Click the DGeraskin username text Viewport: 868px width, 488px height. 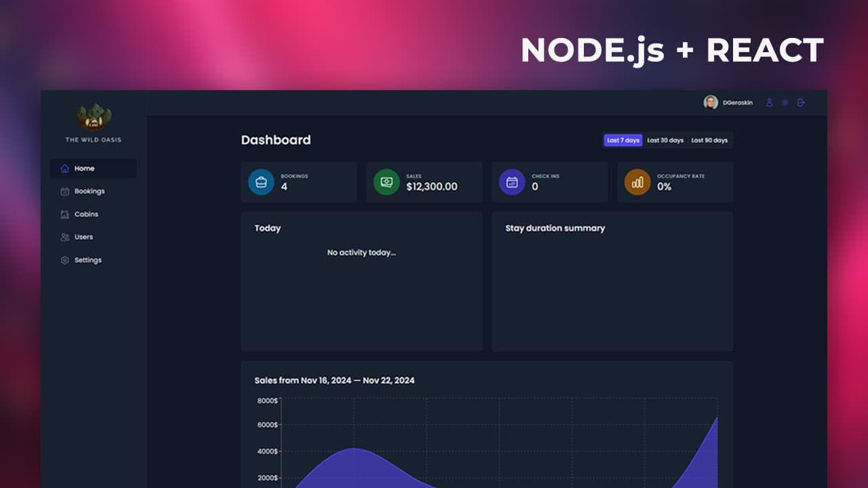[x=738, y=103]
